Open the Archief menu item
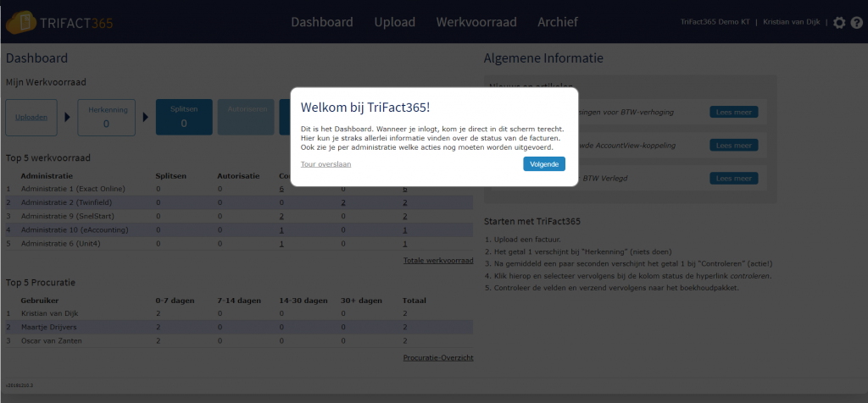 [x=558, y=22]
